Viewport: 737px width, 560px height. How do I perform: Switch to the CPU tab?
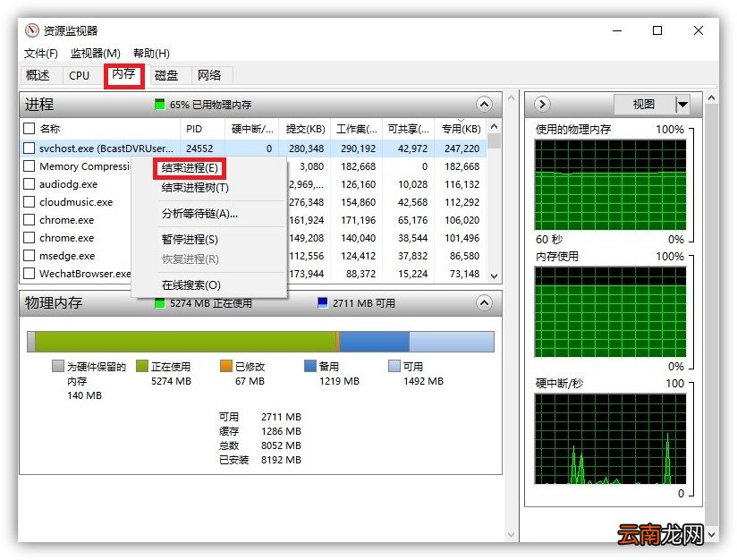click(x=79, y=75)
